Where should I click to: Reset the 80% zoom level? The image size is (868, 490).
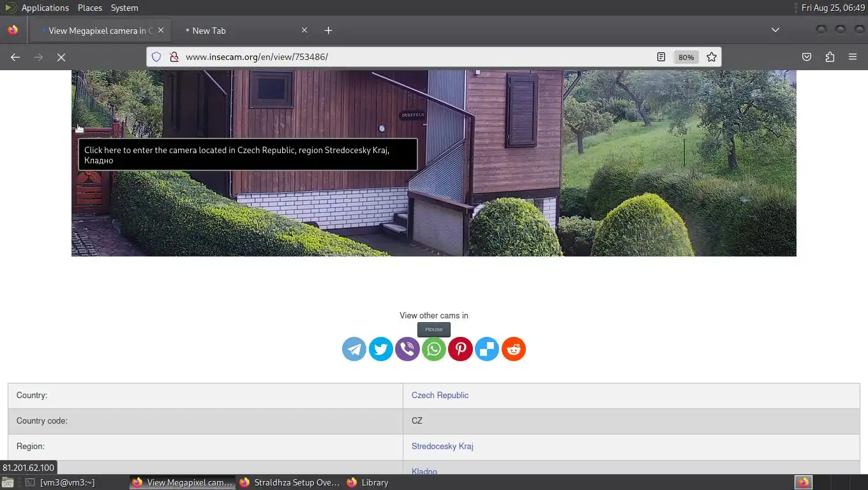(686, 57)
